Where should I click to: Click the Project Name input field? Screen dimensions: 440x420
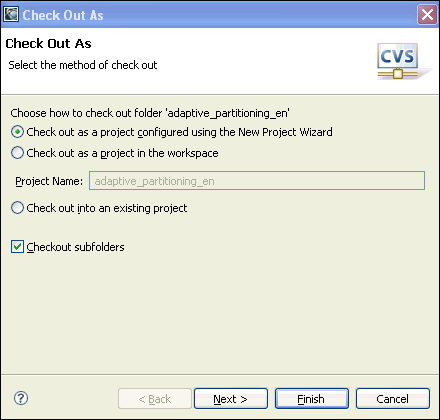[x=257, y=181]
